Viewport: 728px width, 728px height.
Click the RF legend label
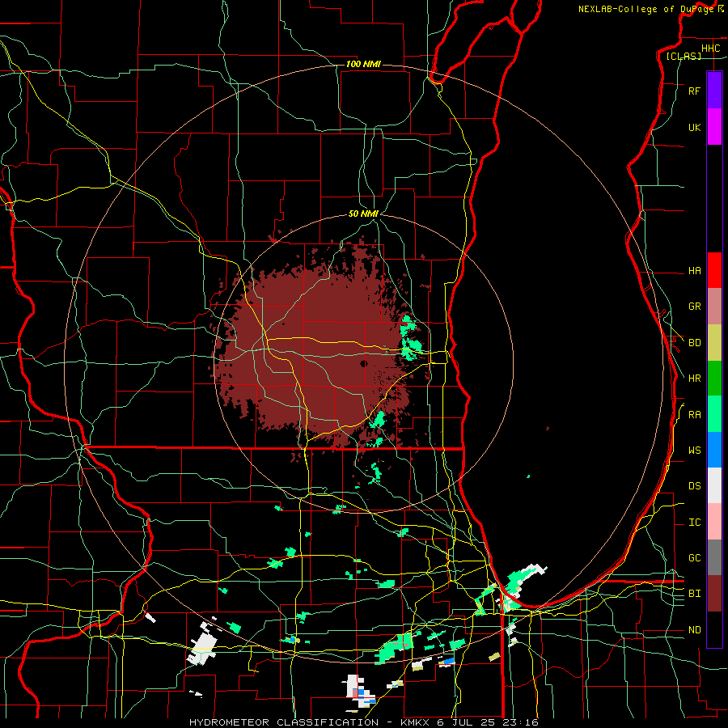(x=694, y=91)
